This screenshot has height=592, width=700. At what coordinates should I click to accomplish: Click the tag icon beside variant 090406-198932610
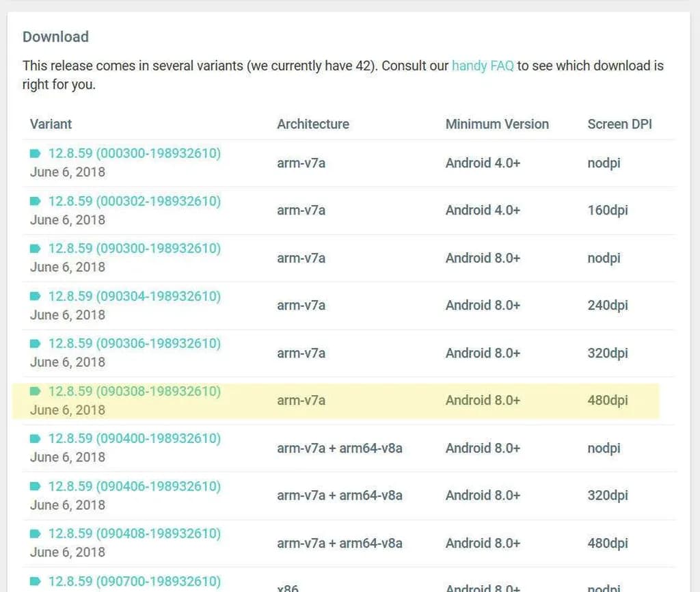[x=36, y=487]
